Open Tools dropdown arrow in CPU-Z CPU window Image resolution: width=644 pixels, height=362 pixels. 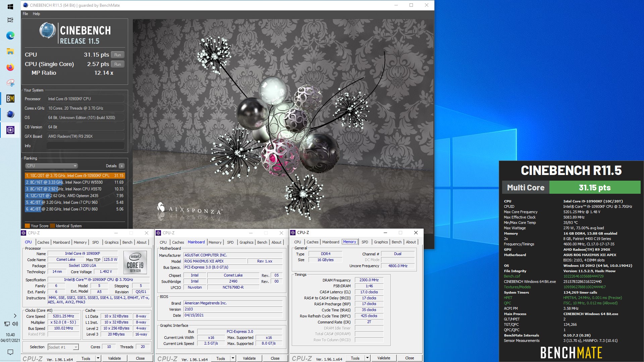(98, 358)
